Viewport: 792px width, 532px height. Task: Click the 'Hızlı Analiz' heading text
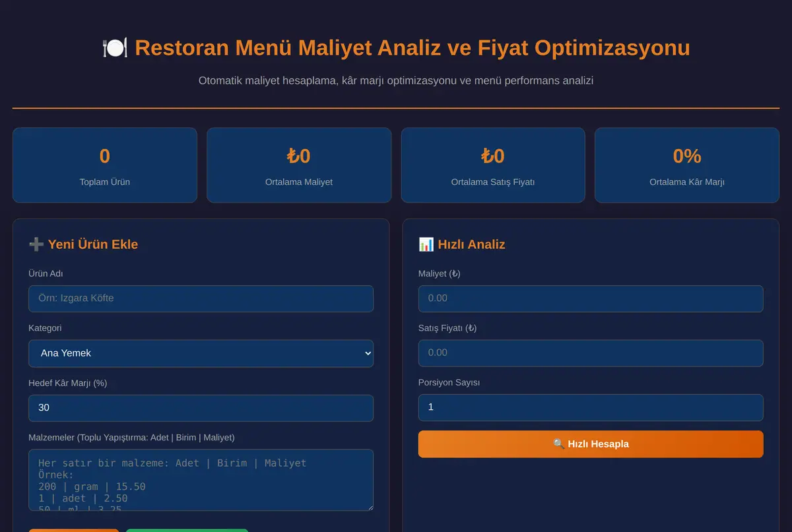pyautogui.click(x=471, y=244)
